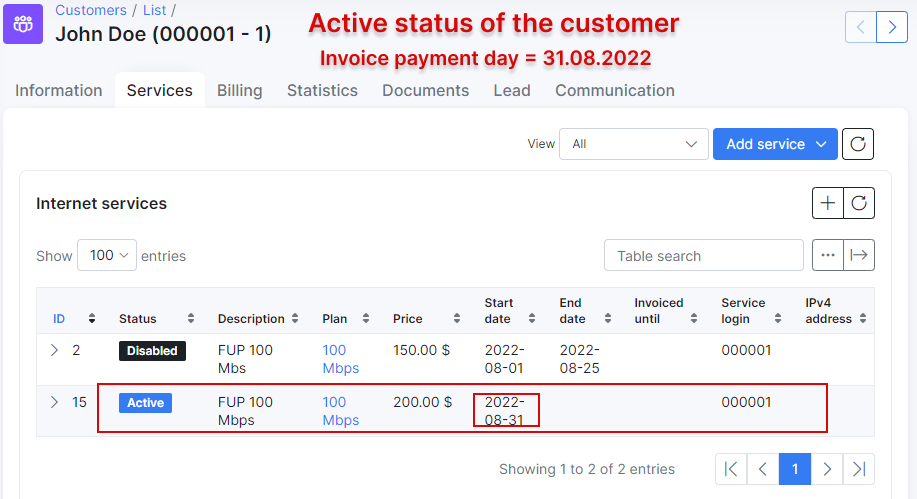Click the table export arrow icon
917x499 pixels.
point(859,255)
